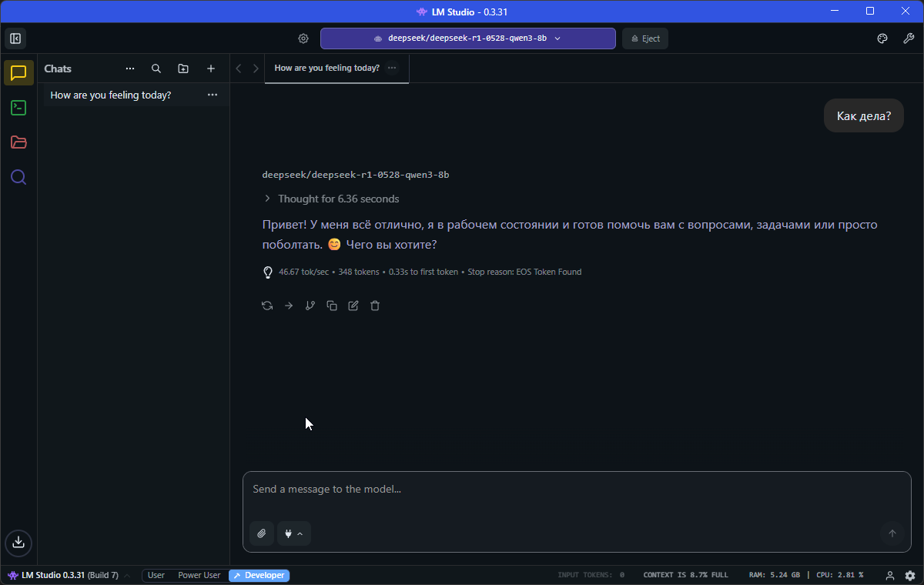The height and width of the screenshot is (585, 924).
Task: Edit the assistant message
Action: coord(353,306)
